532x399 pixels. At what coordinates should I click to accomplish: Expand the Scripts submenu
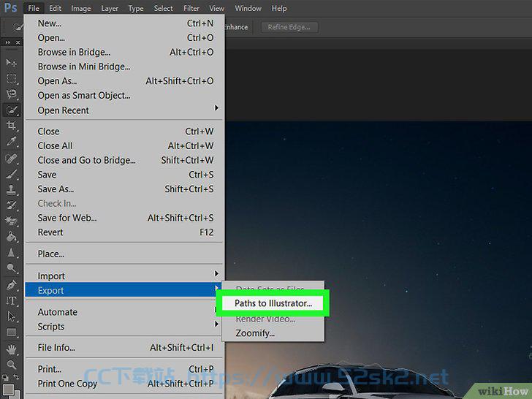pyautogui.click(x=124, y=327)
